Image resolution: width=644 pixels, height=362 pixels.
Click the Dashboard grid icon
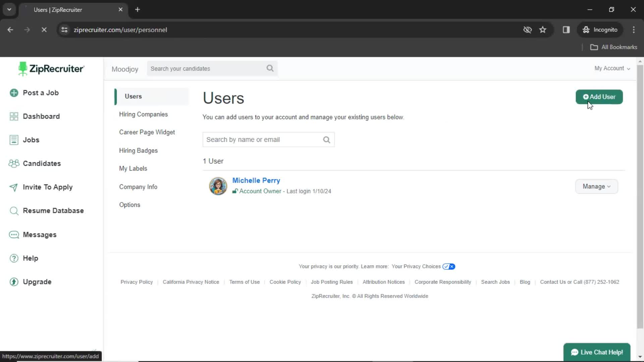pyautogui.click(x=14, y=116)
